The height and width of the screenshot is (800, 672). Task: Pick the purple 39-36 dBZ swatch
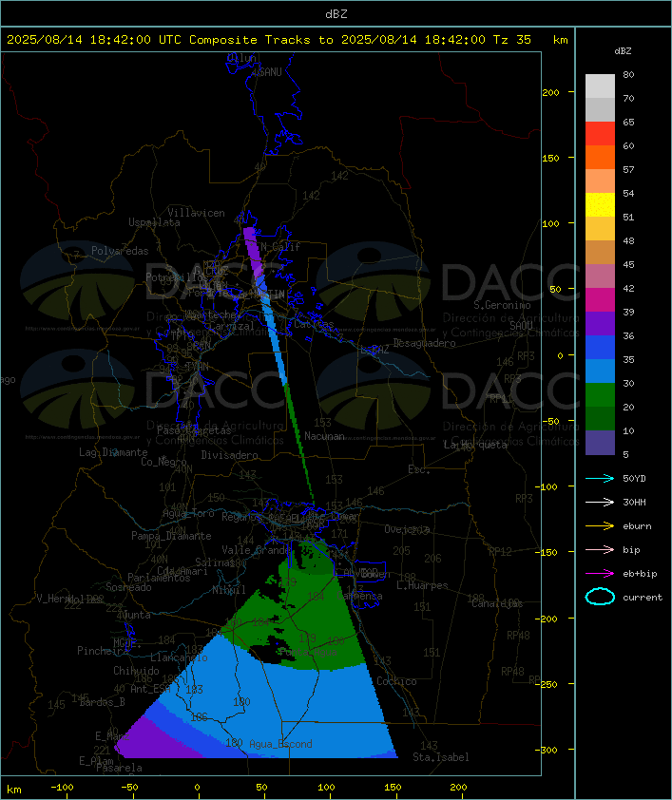tap(600, 323)
